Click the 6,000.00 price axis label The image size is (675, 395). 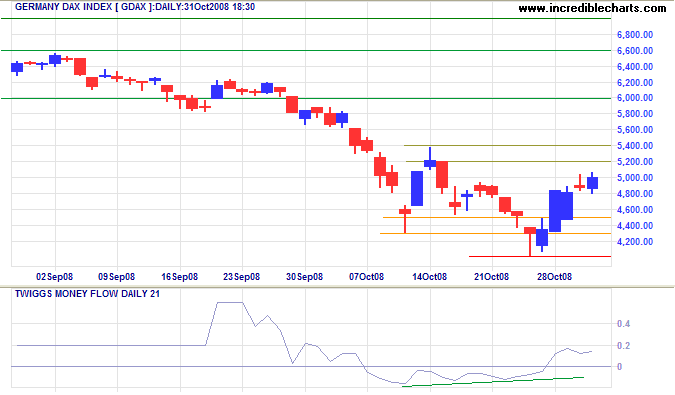tap(635, 98)
